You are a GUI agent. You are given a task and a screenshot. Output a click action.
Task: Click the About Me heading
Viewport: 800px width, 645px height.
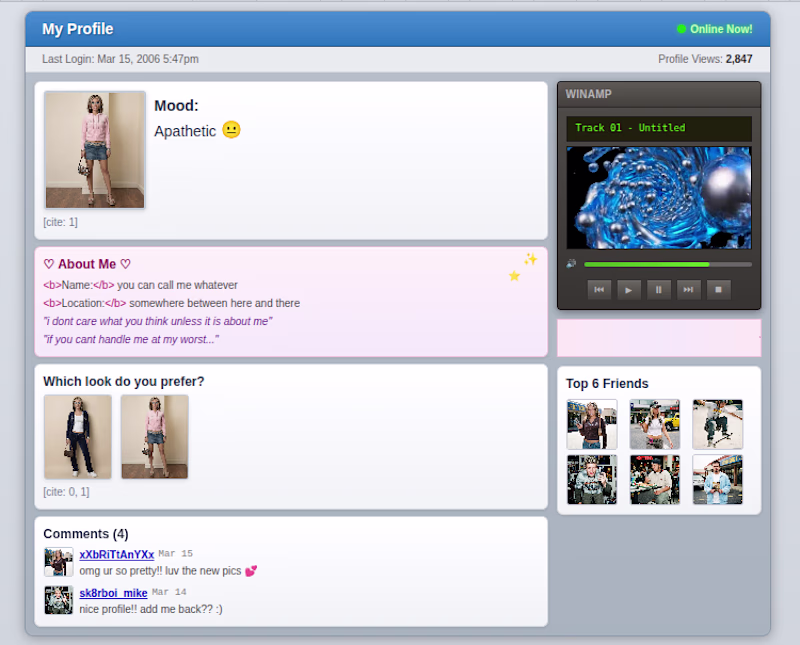pos(87,264)
